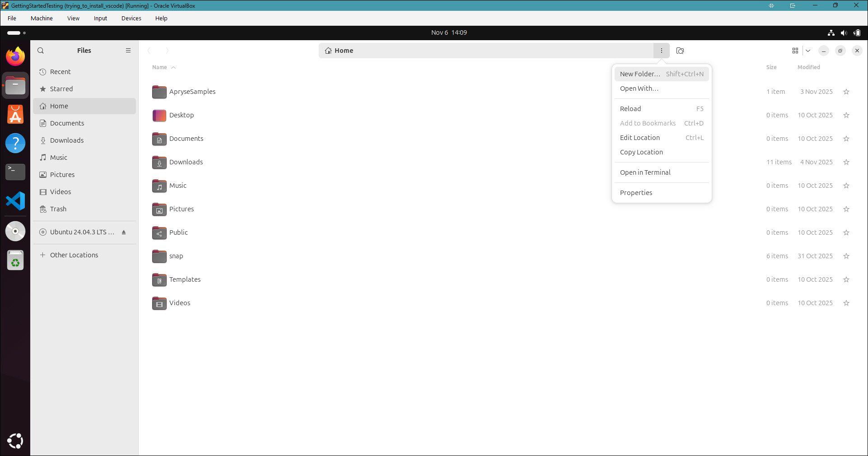Open Terminal from the Ubuntu dock
This screenshot has height=456, width=868.
[15, 172]
